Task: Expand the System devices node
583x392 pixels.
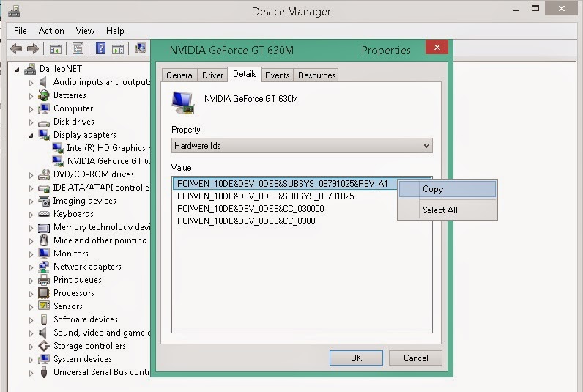Action: 31,360
